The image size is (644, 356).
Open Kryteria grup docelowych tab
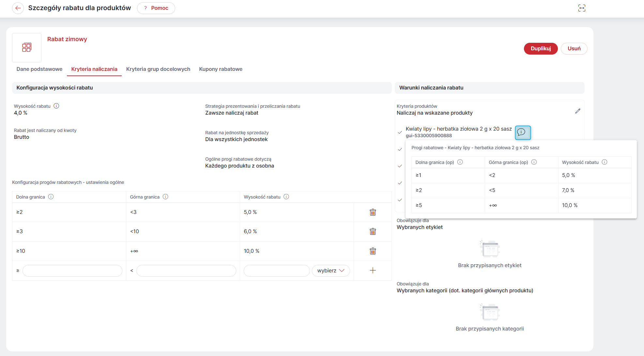158,69
